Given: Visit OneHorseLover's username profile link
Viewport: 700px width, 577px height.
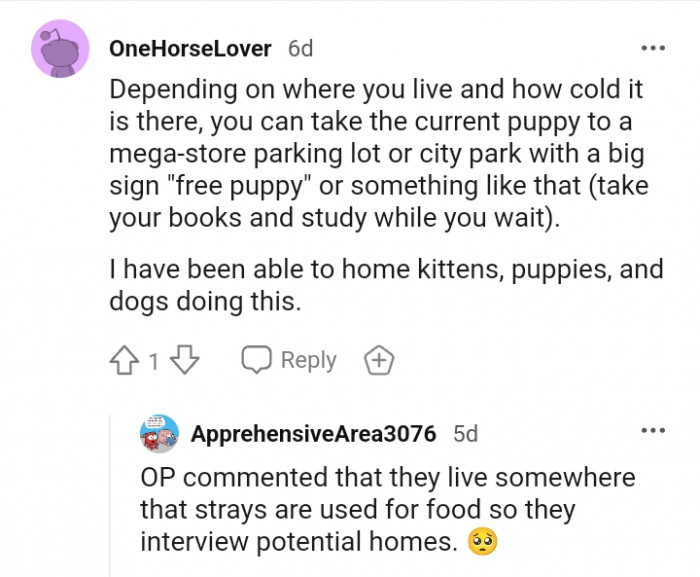Looking at the screenshot, I should click(191, 48).
